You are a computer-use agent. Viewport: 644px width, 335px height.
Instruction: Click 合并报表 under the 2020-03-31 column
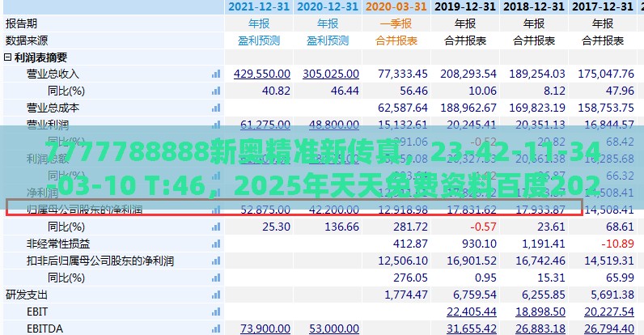[396, 40]
